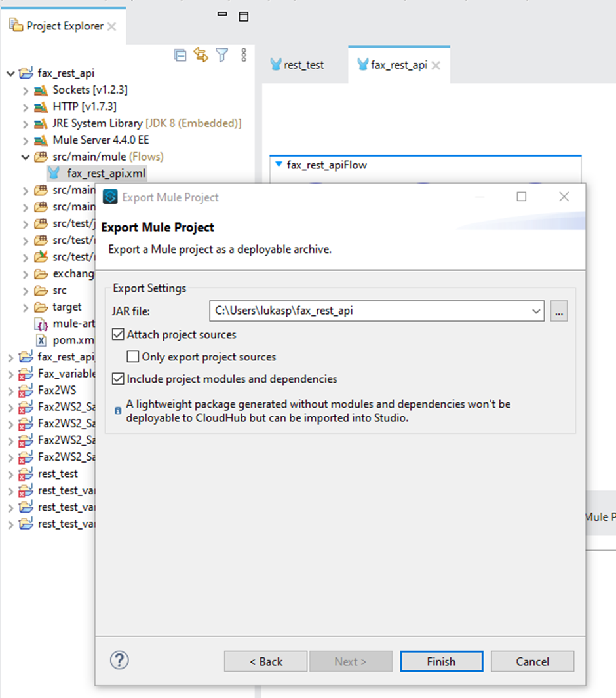The image size is (616, 698).
Task: Enable Only export project sources
Action: pos(133,357)
